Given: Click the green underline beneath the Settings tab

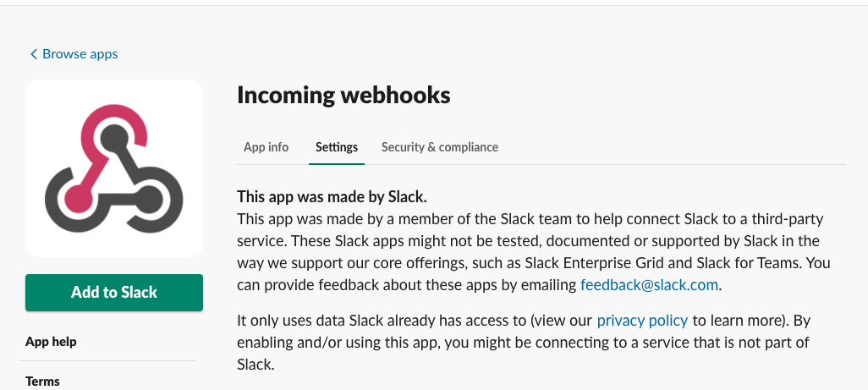Looking at the screenshot, I should 337,164.
